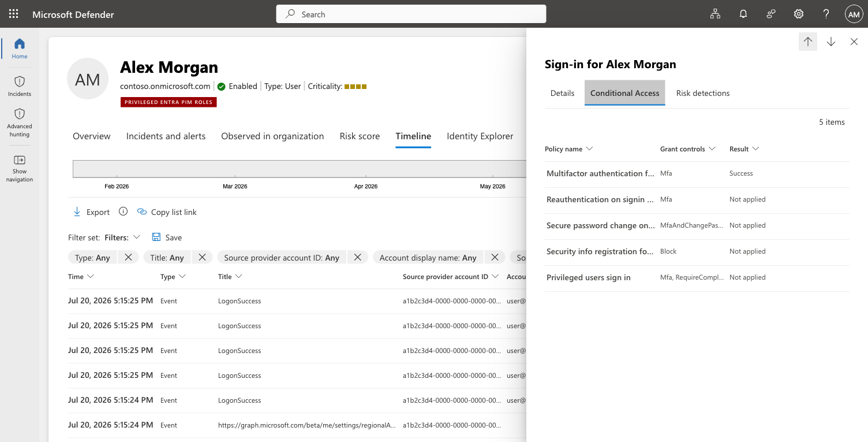Open the Settings gear

(x=799, y=14)
